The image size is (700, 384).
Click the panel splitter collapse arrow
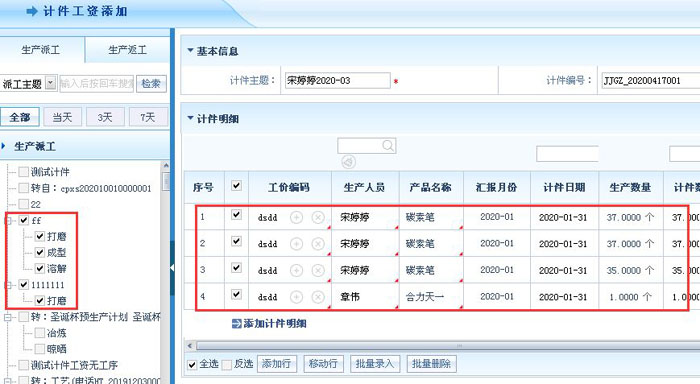click(x=172, y=267)
